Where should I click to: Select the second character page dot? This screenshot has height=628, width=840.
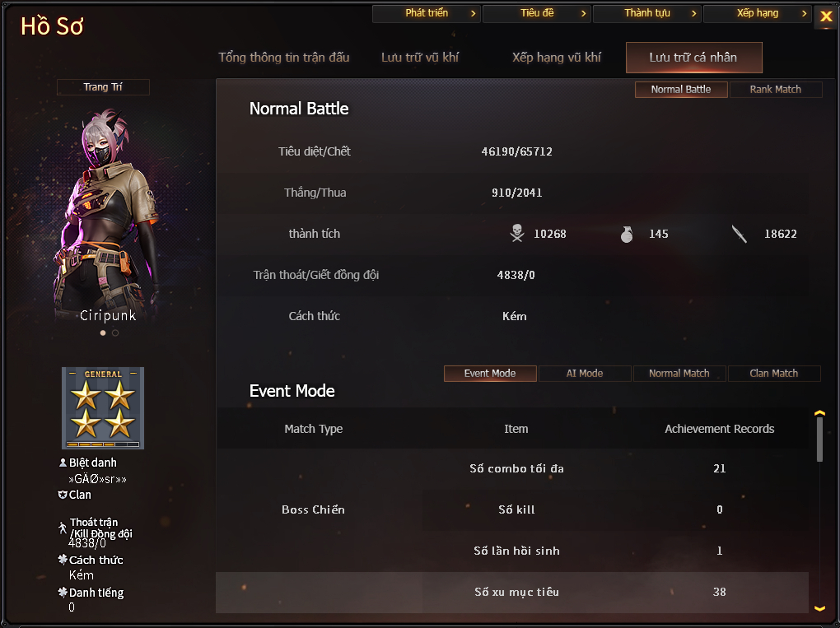(x=115, y=333)
